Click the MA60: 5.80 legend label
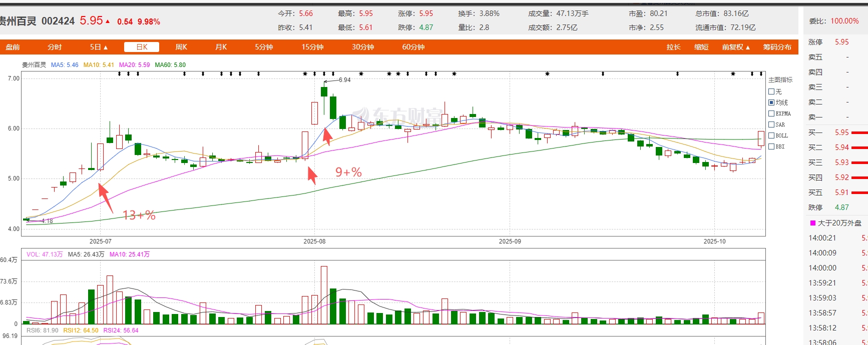 tap(170, 65)
